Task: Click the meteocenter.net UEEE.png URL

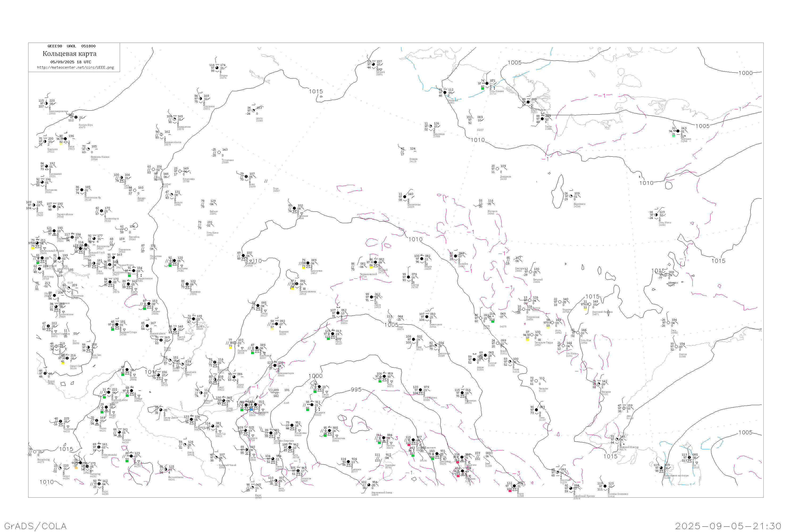Action: (x=75, y=68)
